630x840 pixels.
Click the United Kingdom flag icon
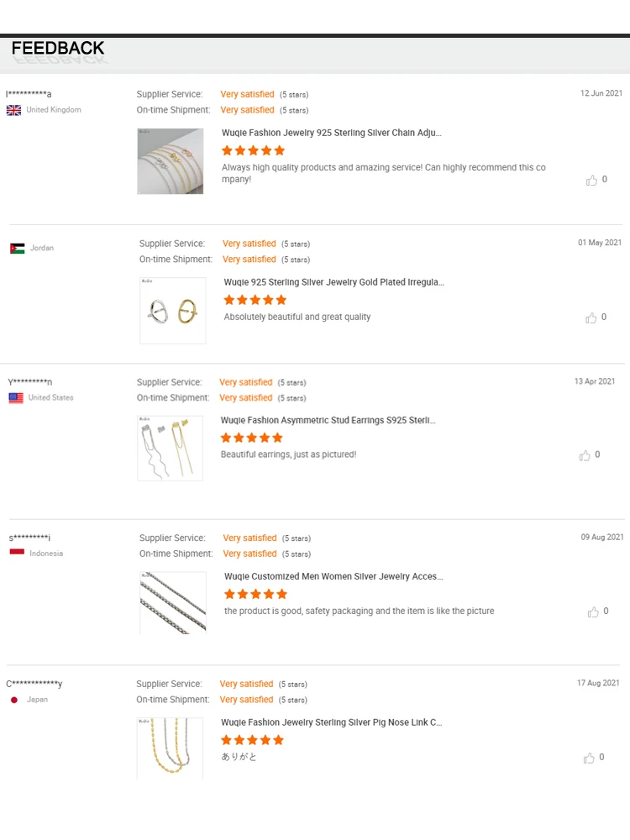(14, 110)
